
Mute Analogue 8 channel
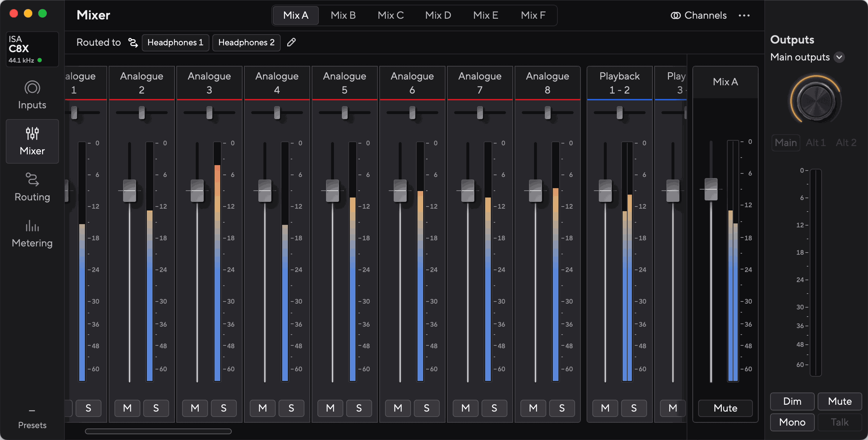[533, 408]
